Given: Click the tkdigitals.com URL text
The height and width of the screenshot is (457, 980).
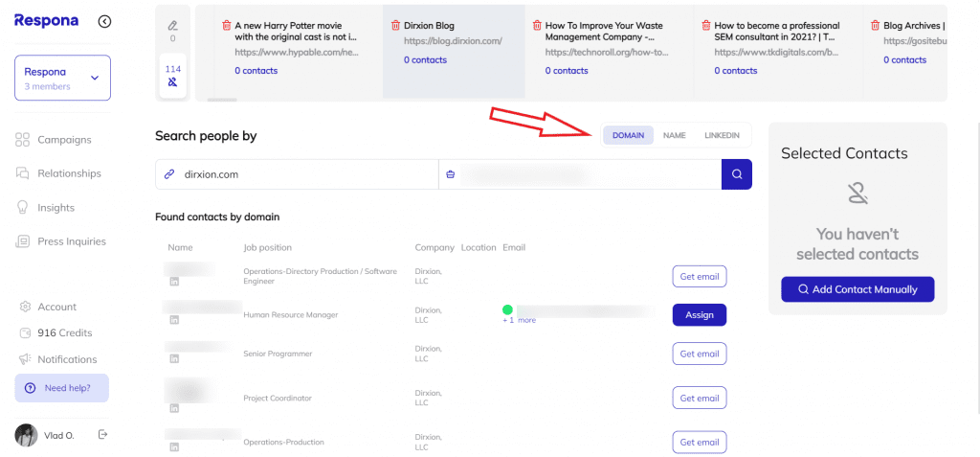Looking at the screenshot, I should point(776,53).
